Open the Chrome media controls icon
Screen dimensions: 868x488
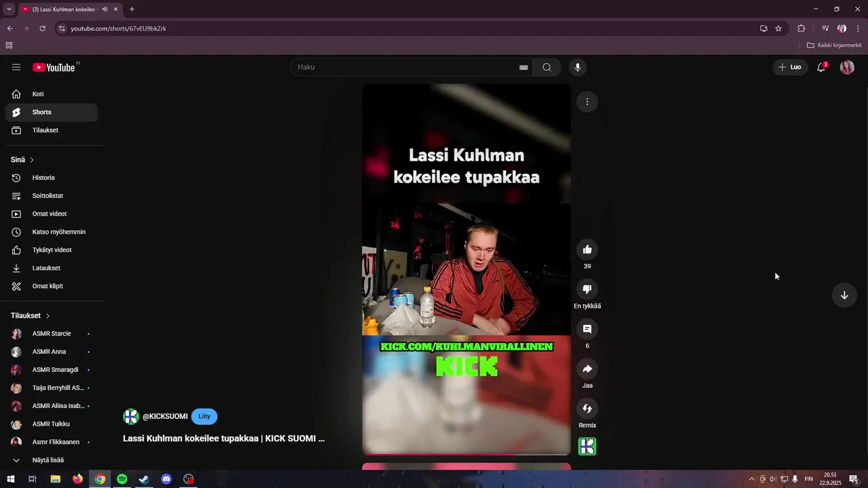pyautogui.click(x=825, y=28)
